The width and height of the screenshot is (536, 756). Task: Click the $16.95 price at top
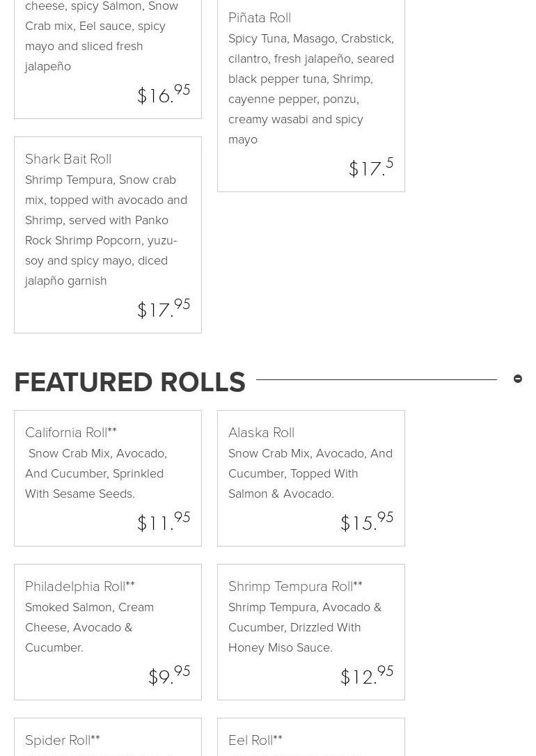click(x=164, y=94)
